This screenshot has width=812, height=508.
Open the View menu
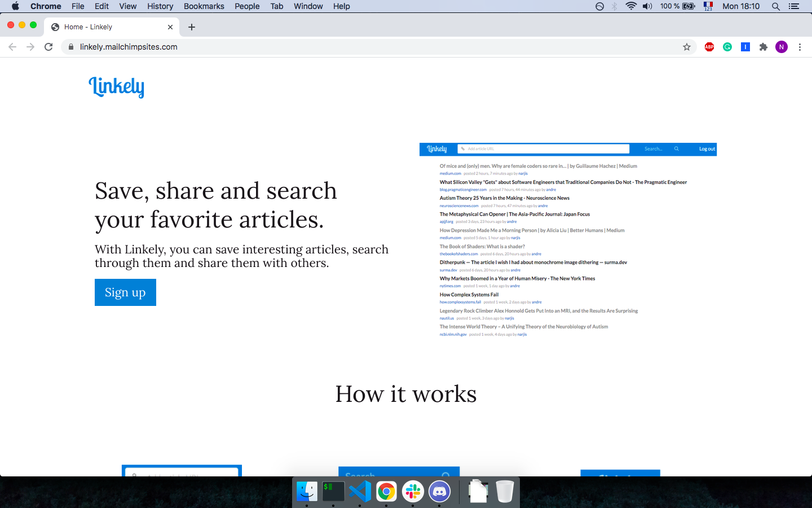click(x=128, y=6)
